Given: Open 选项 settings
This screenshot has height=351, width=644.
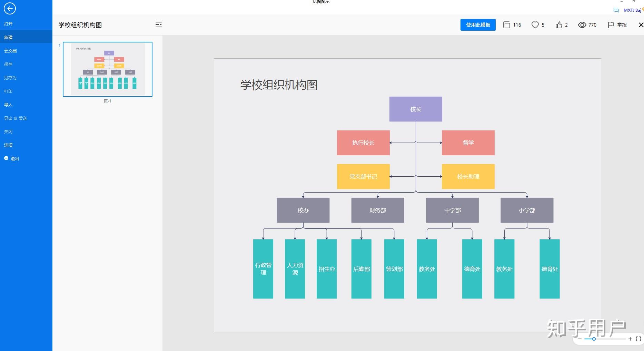Looking at the screenshot, I should [x=8, y=145].
